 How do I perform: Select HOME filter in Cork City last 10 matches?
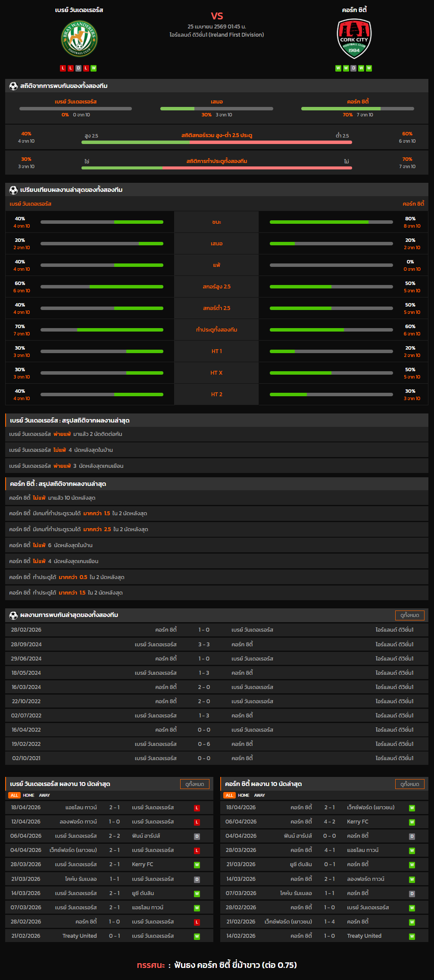[x=244, y=795]
